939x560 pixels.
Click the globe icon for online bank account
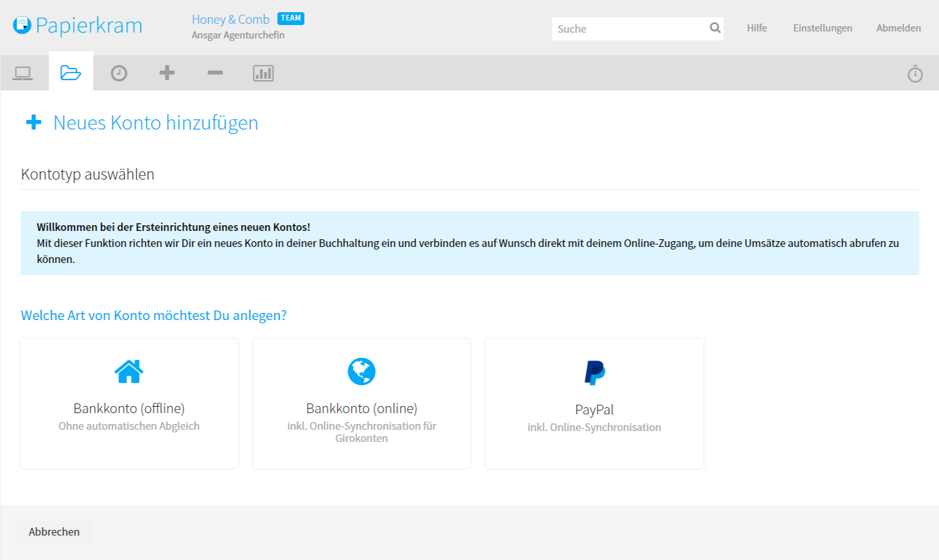pyautogui.click(x=361, y=371)
